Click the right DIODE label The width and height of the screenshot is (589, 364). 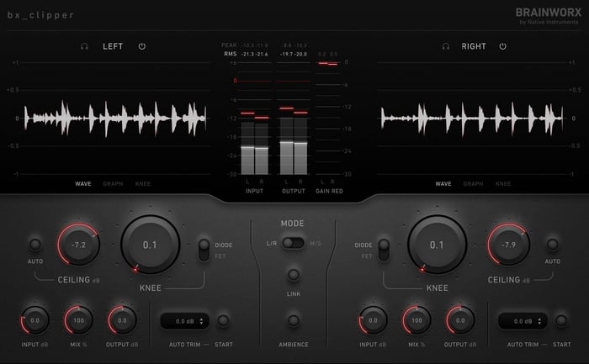[x=363, y=245]
